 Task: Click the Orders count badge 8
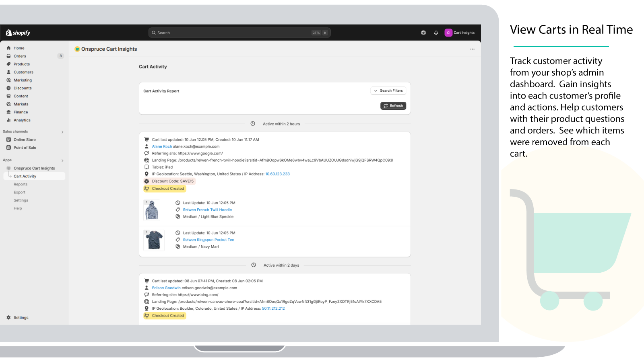point(61,56)
